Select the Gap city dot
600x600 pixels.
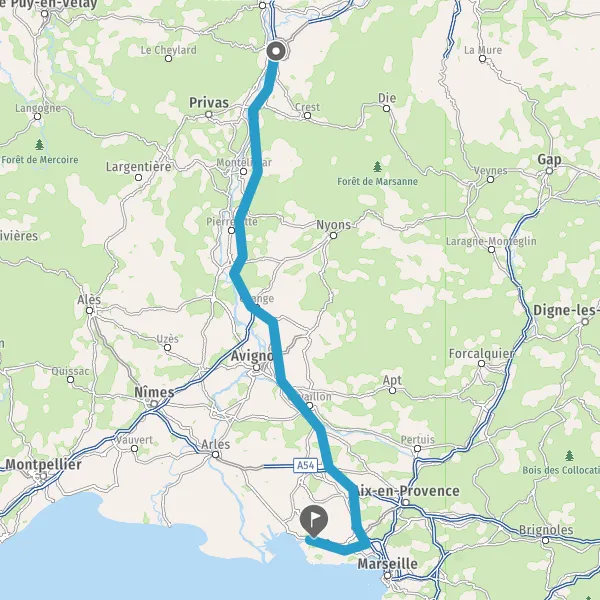pyautogui.click(x=549, y=171)
